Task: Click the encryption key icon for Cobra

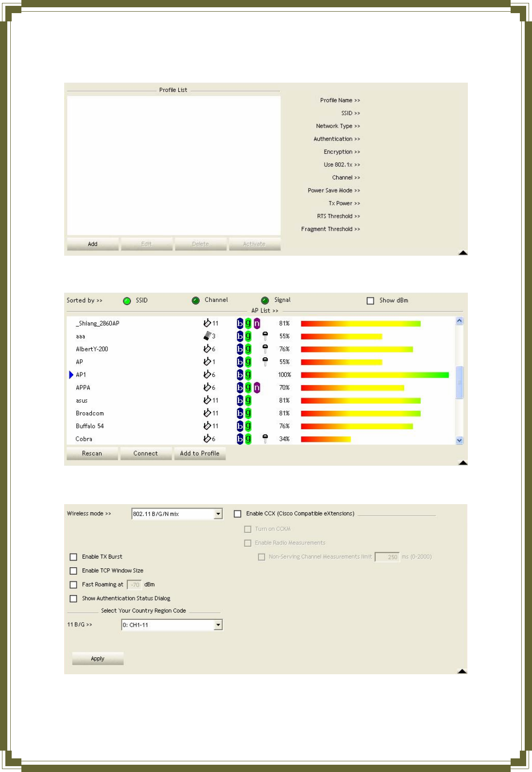Action: click(x=265, y=439)
